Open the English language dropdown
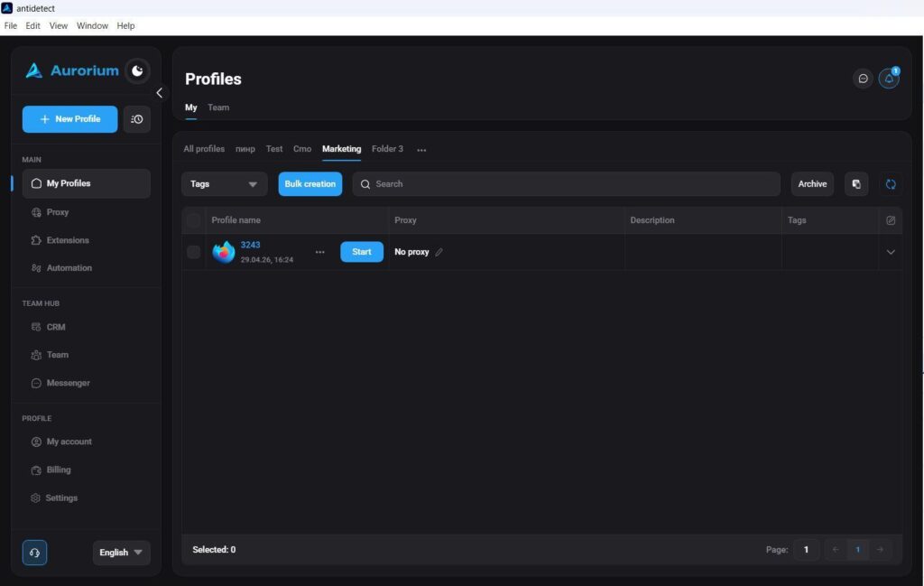The height and width of the screenshot is (586, 924). pos(121,553)
